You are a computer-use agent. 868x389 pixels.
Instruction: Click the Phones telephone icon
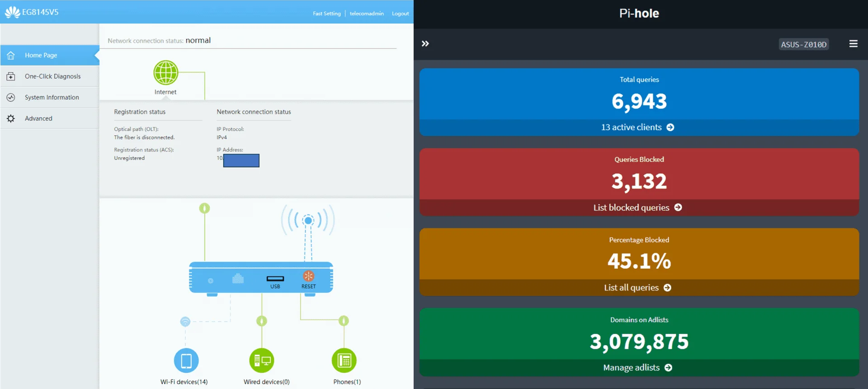[344, 361]
